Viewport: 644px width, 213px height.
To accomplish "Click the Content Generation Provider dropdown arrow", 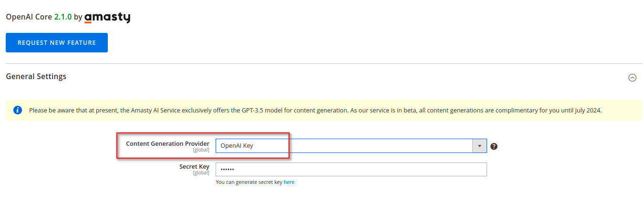I will click(479, 146).
